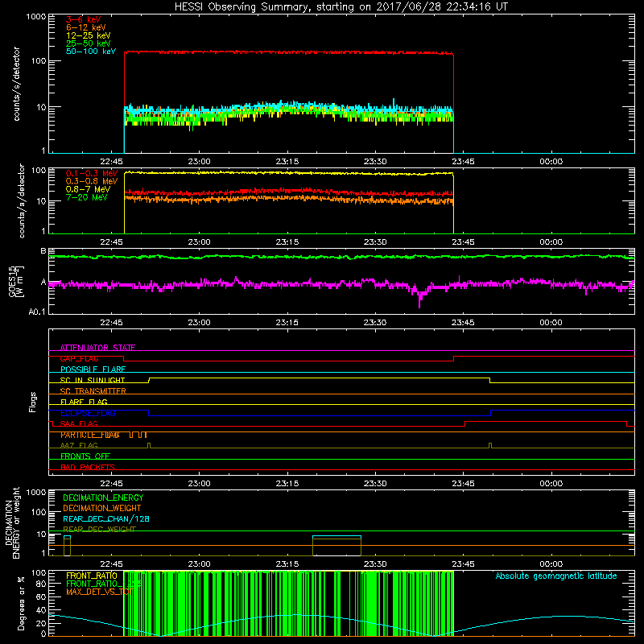
Task: Click the 0.8-7 MeV legend label
Action: point(88,189)
